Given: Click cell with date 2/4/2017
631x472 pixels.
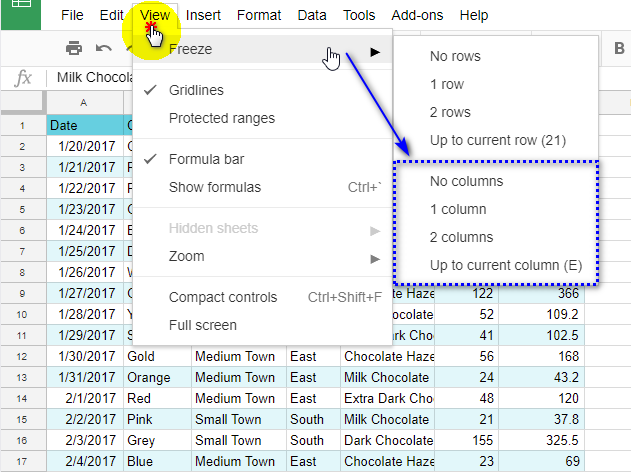Looking at the screenshot, I should (x=85, y=461).
